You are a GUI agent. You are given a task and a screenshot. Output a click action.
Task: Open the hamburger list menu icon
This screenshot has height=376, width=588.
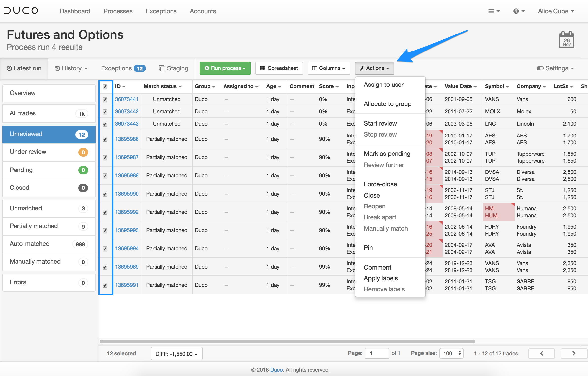coord(493,11)
